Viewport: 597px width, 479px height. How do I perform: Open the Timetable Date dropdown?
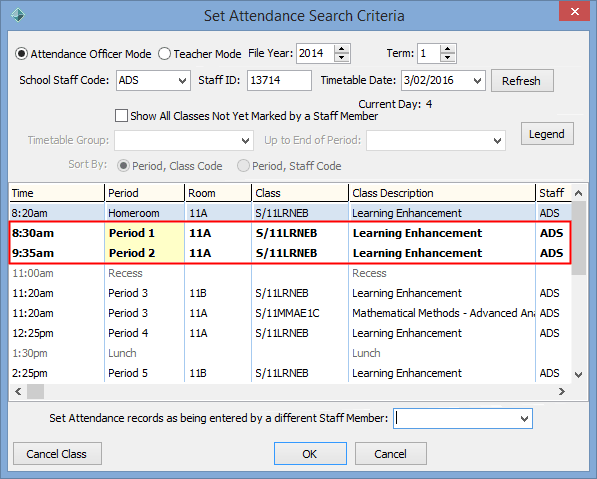click(477, 80)
